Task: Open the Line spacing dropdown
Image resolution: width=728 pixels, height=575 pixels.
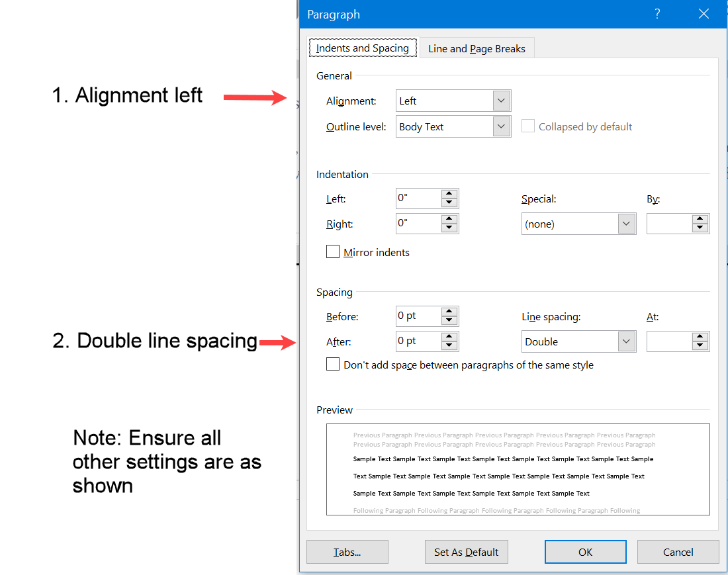Action: (626, 341)
